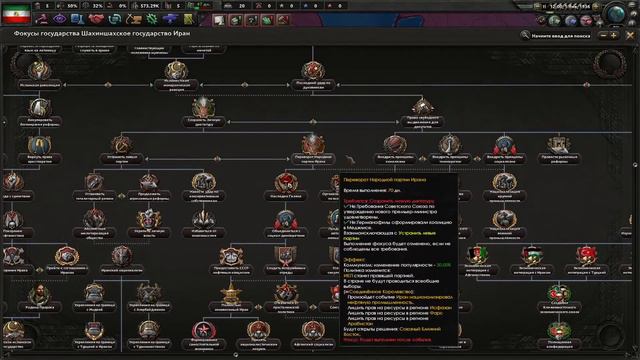
Task: Select the Прийти к соглашению с Ираком focus
Action: [67, 260]
